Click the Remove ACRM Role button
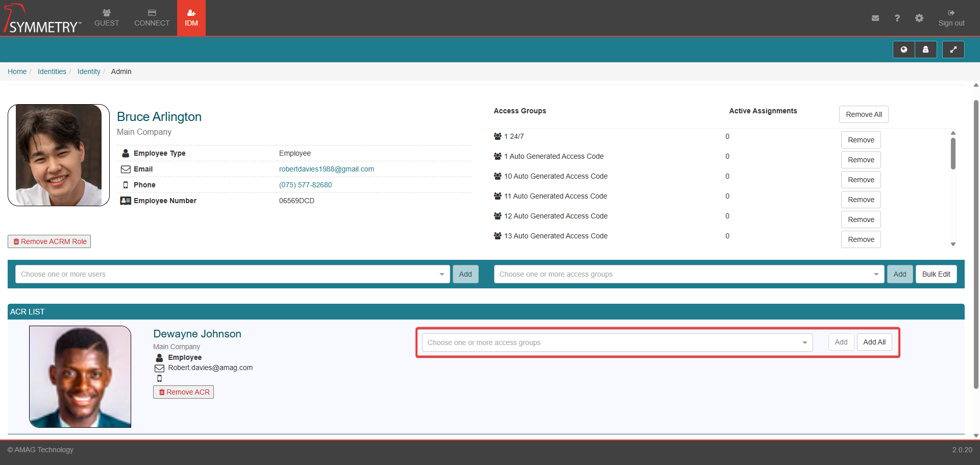The height and width of the screenshot is (465, 980). [50, 241]
